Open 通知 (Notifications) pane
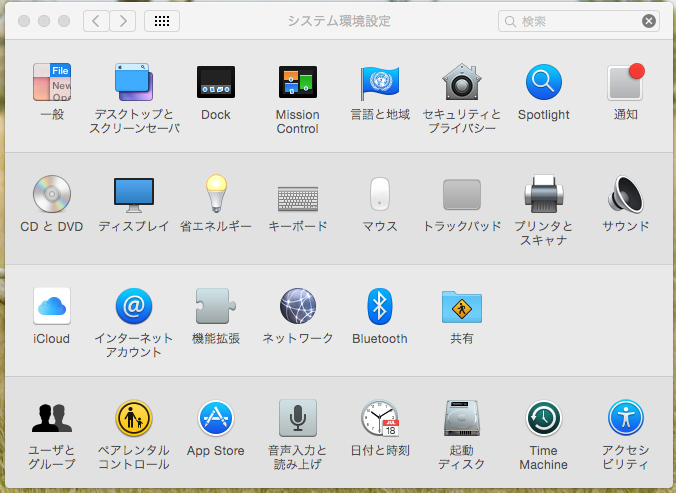 pos(626,82)
